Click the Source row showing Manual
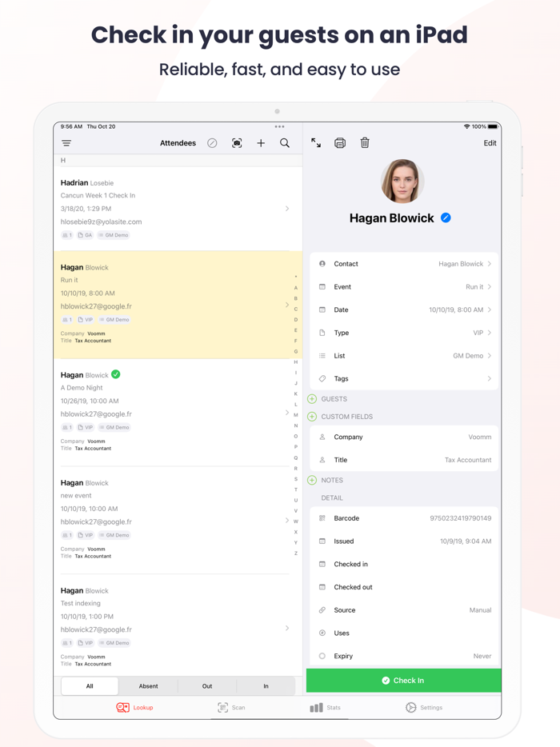 click(404, 609)
